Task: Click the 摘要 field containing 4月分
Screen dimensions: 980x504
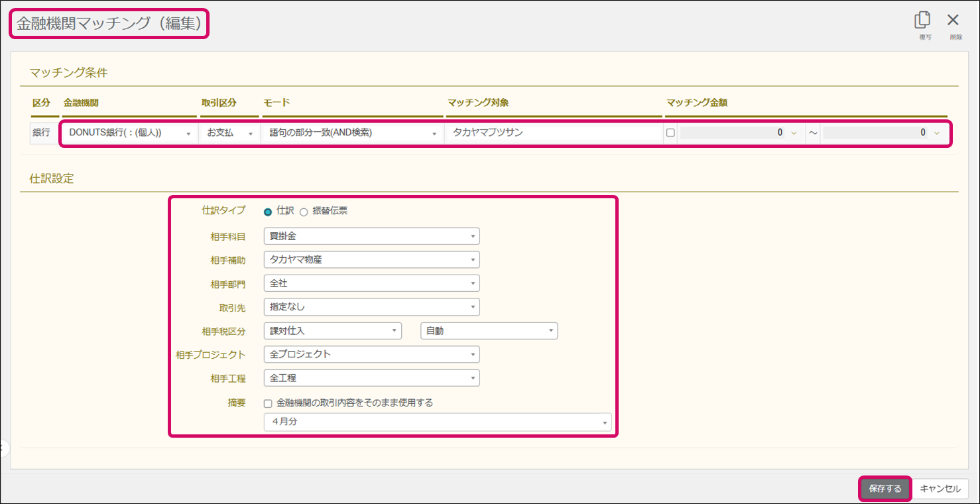Action: click(437, 422)
